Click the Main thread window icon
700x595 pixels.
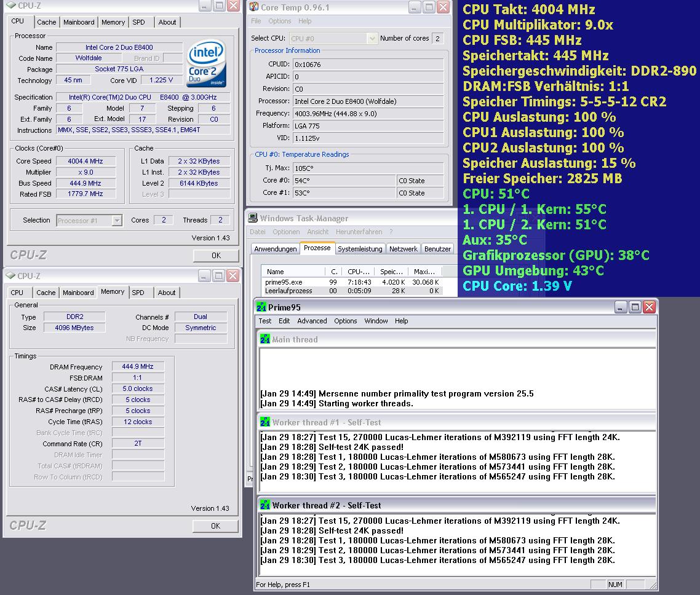(x=264, y=339)
